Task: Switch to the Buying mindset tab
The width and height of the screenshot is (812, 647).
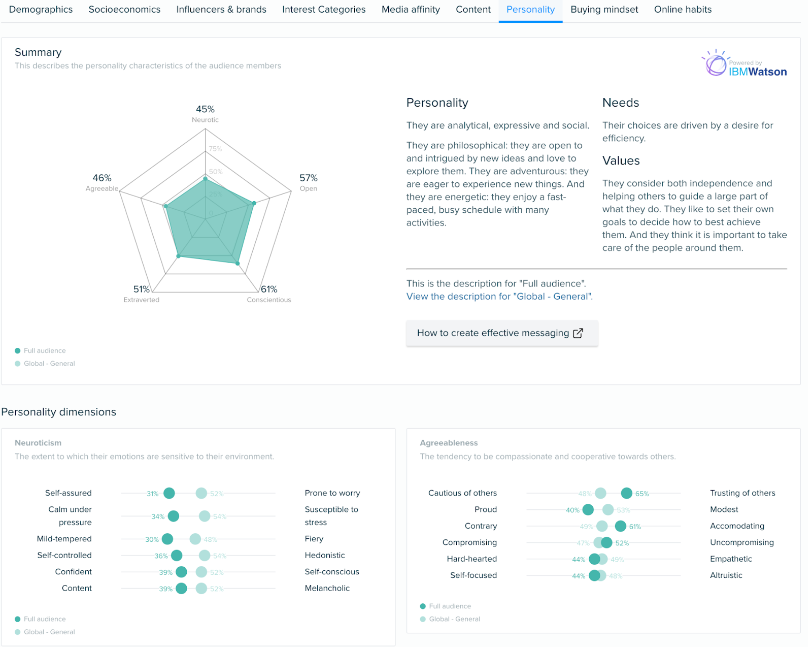Action: pyautogui.click(x=604, y=10)
